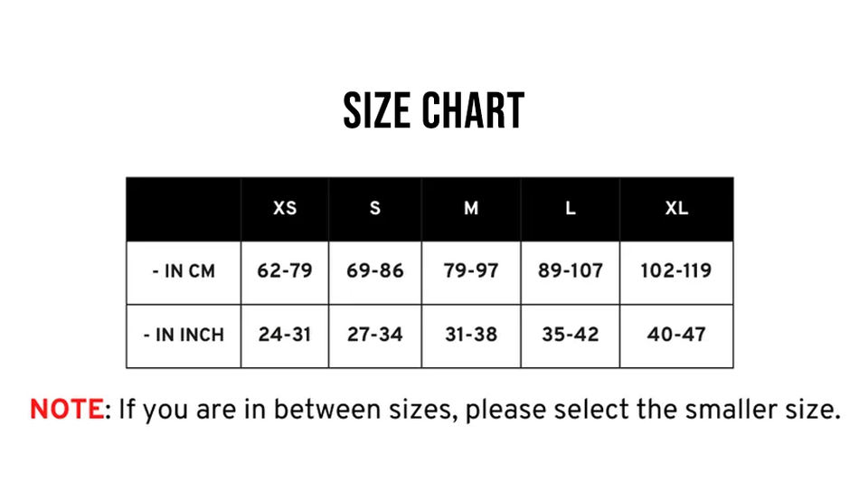This screenshot has height=501, width=868.
Task: Select the M size column header
Action: point(471,209)
